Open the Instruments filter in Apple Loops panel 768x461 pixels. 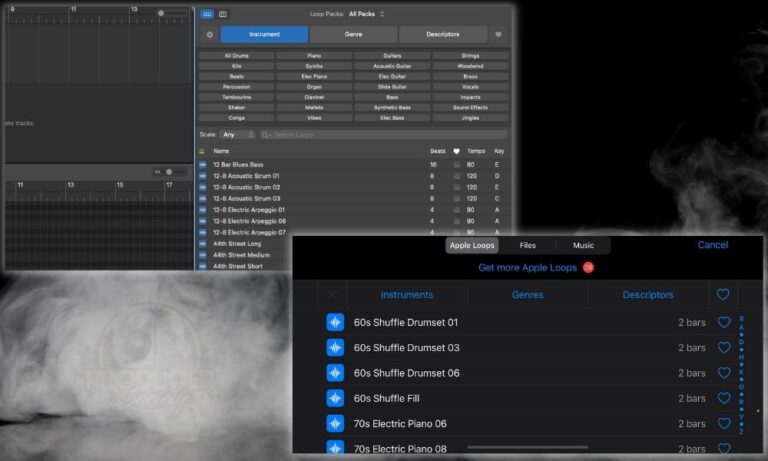(x=407, y=295)
